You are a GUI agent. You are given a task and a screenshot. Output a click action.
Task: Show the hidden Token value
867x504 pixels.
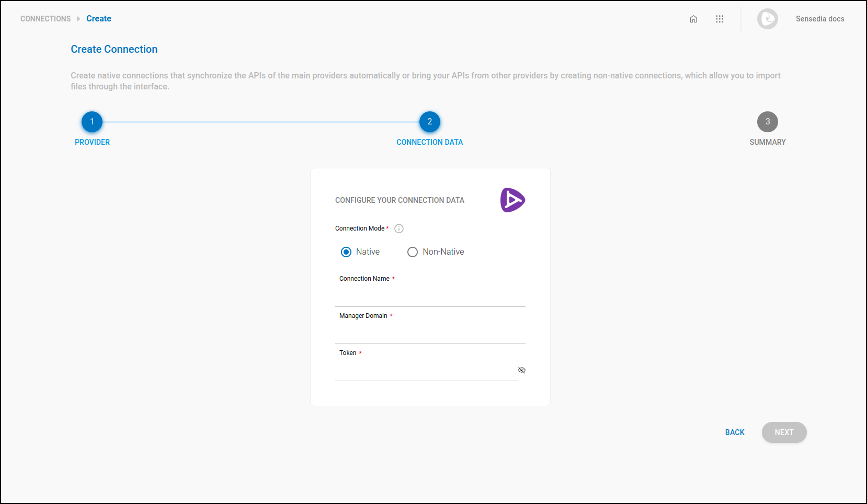(521, 370)
